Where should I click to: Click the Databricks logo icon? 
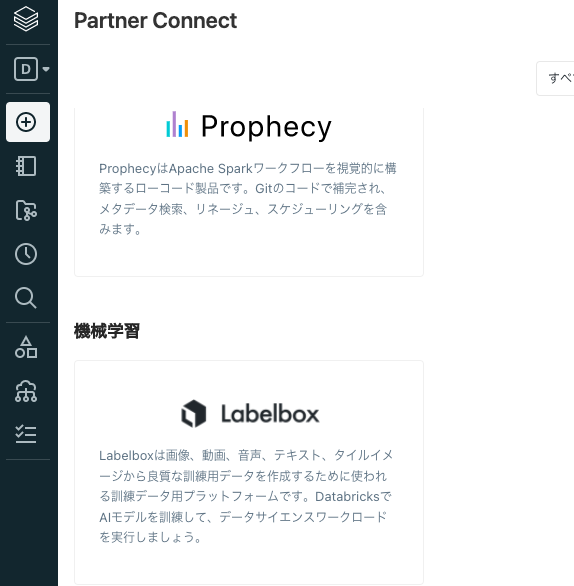(x=26, y=19)
